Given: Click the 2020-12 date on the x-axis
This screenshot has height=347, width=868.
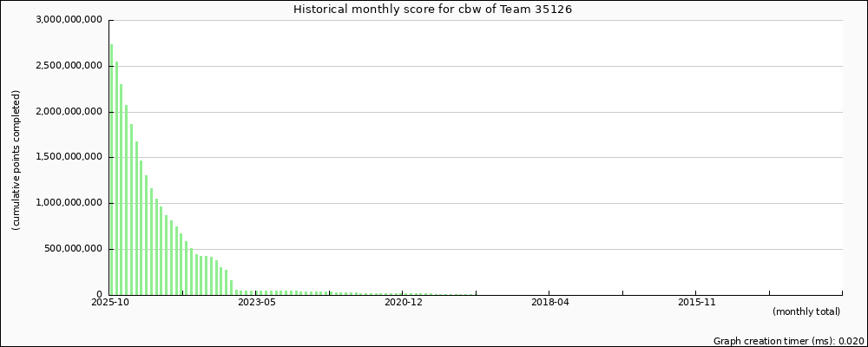Looking at the screenshot, I should pos(403,303).
